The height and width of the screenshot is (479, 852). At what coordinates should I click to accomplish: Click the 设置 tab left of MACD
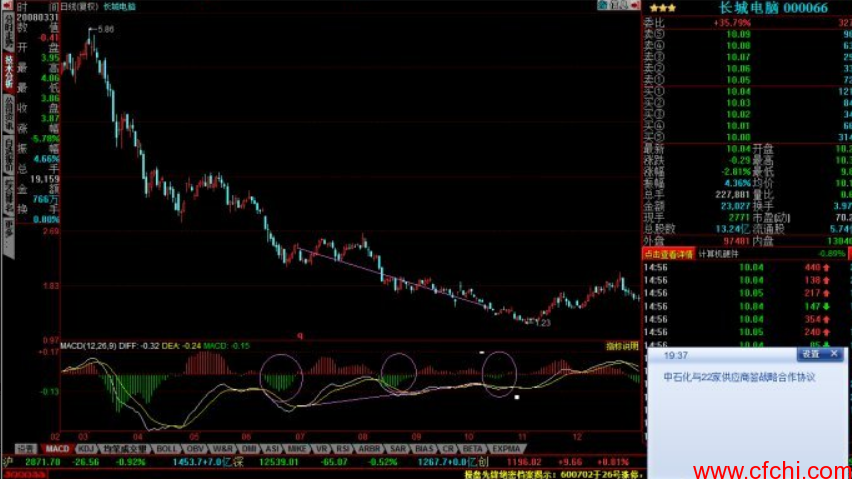pyautogui.click(x=26, y=449)
